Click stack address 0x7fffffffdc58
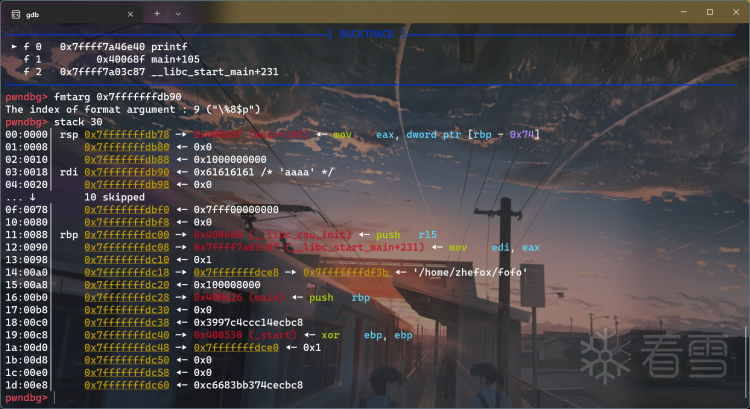Viewport: 750px width, 409px height. (127, 372)
